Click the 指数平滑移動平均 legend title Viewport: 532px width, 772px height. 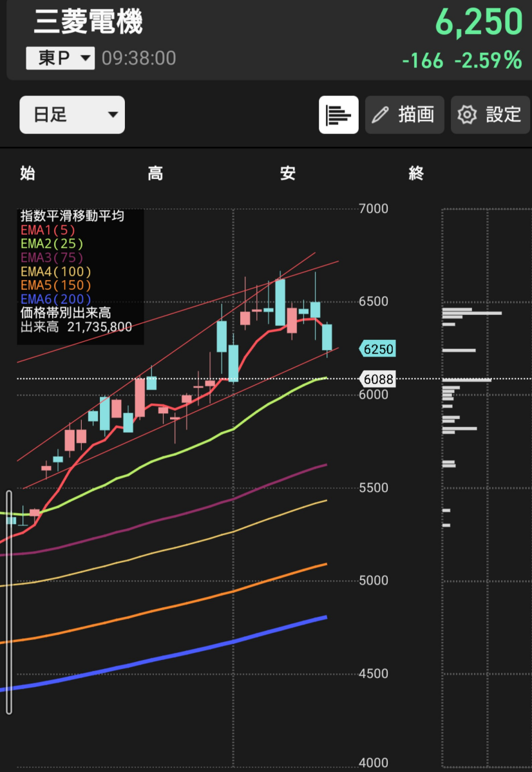pyautogui.click(x=72, y=216)
